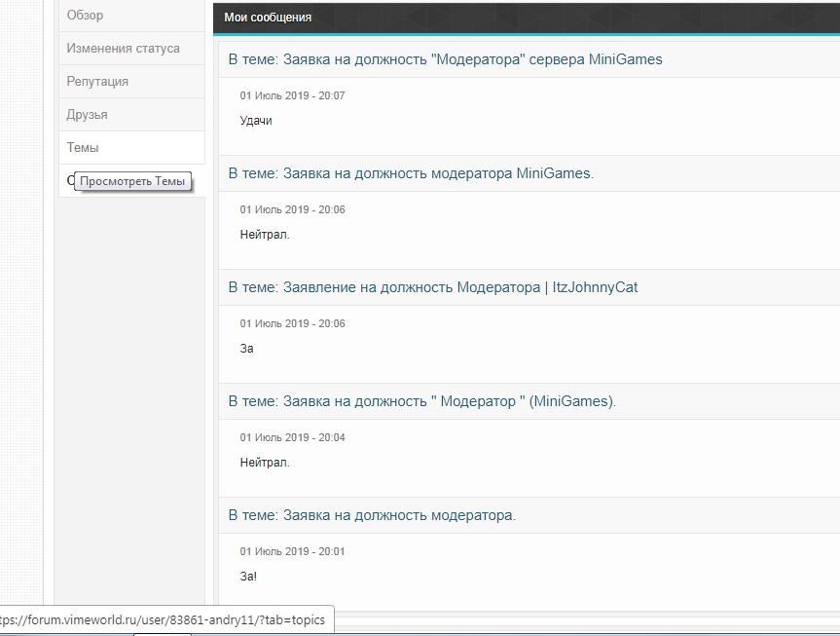Click the Нейтрал. message under the 20:04 post
Viewport: 840px width, 636px height.
coord(265,463)
